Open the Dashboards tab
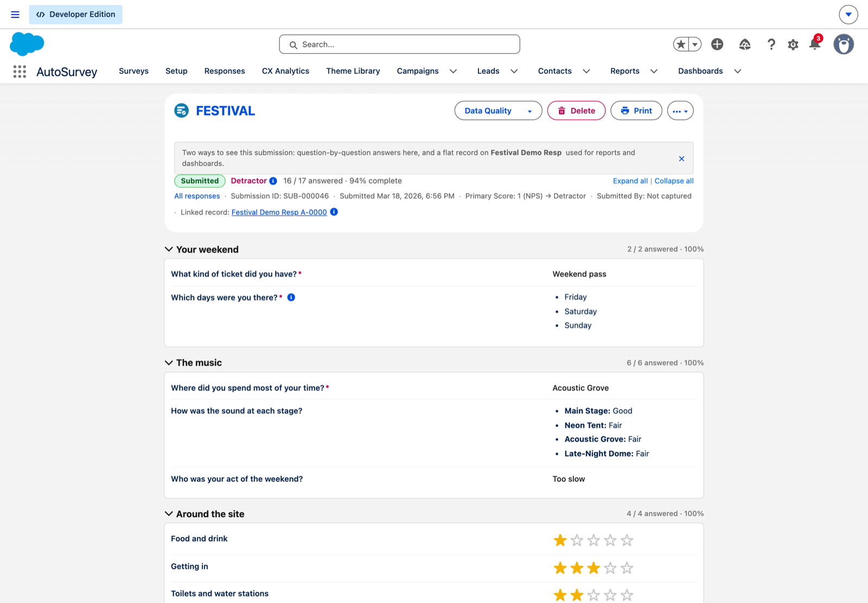Viewport: 868px width, 603px height. 700,71
